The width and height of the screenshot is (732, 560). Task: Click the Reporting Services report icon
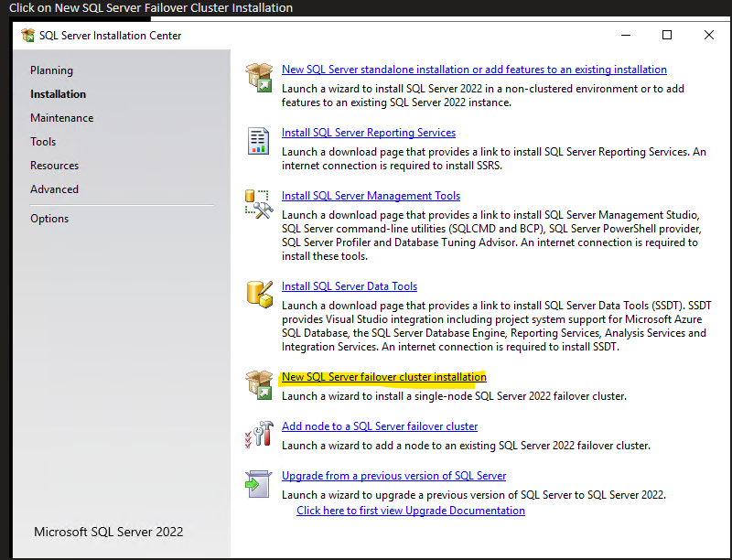pyautogui.click(x=258, y=141)
